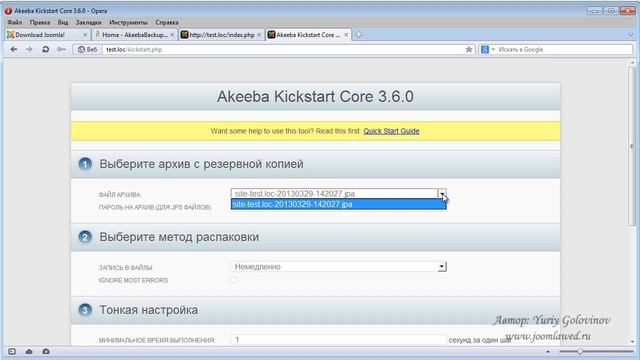Click the Выберите архив с резервной копией heading
The width and height of the screenshot is (640, 360).
click(201, 164)
